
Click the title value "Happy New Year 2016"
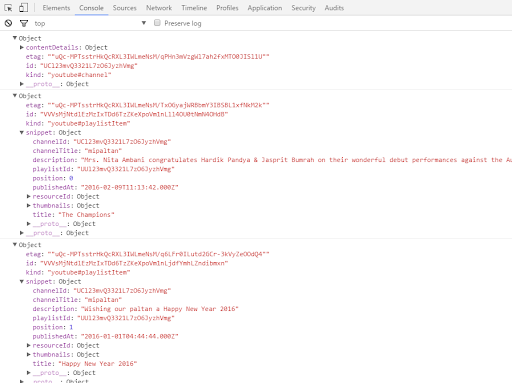click(98, 364)
